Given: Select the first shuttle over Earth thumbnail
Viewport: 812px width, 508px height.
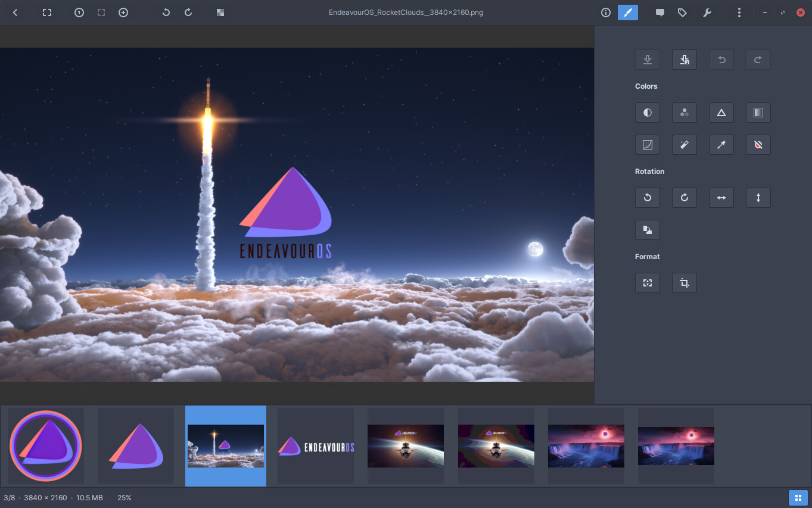Looking at the screenshot, I should click(x=406, y=446).
